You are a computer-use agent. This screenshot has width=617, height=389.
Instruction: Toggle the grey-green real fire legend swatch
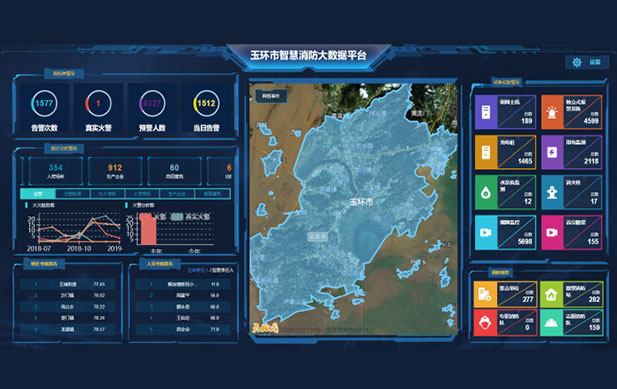point(177,216)
